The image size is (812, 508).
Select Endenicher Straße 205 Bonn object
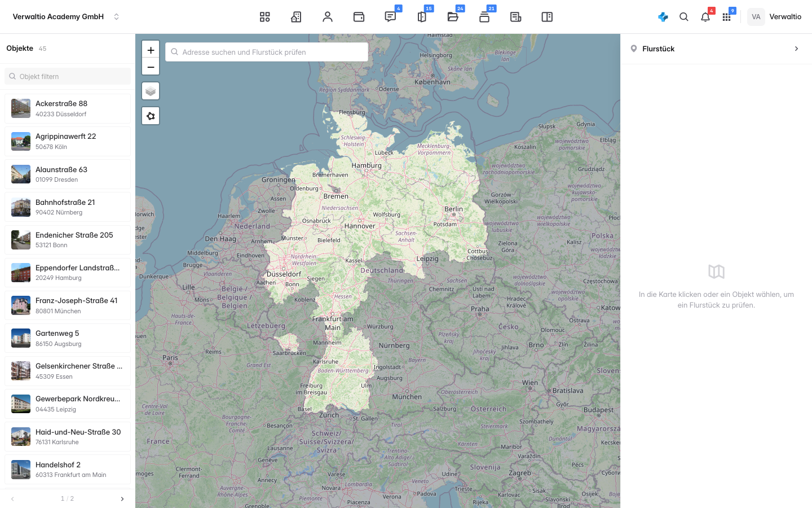(68, 240)
